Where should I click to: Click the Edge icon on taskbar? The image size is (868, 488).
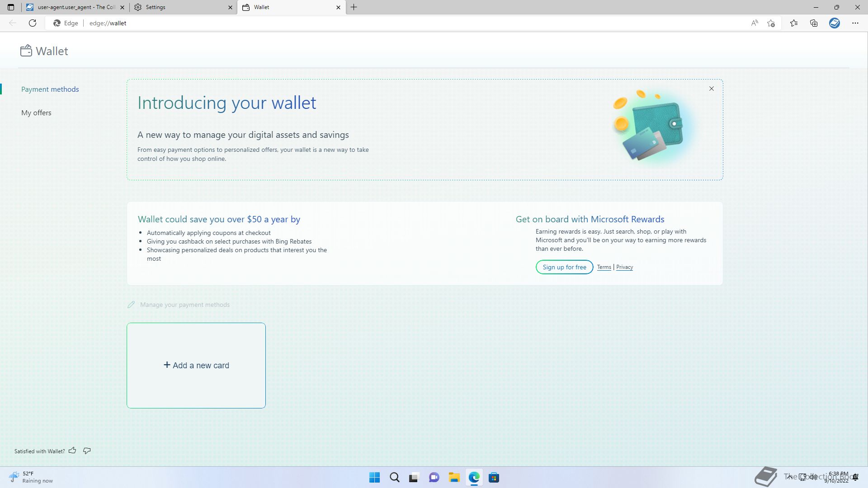point(474,477)
